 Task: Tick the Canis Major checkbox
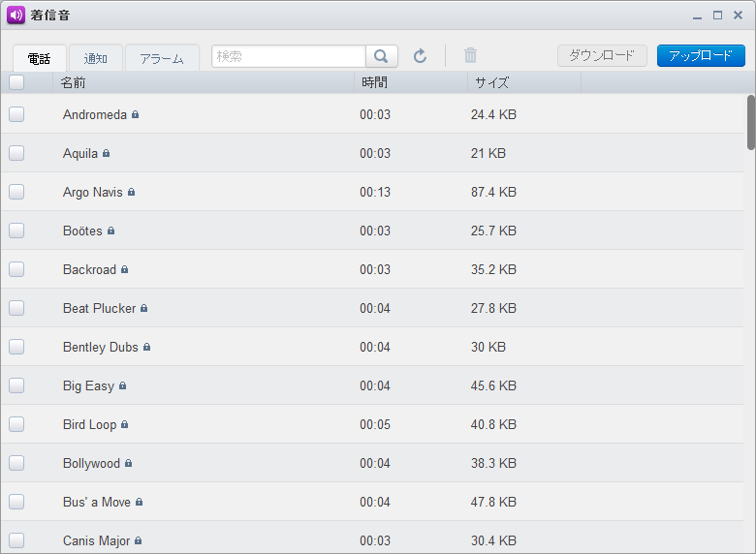tap(16, 540)
